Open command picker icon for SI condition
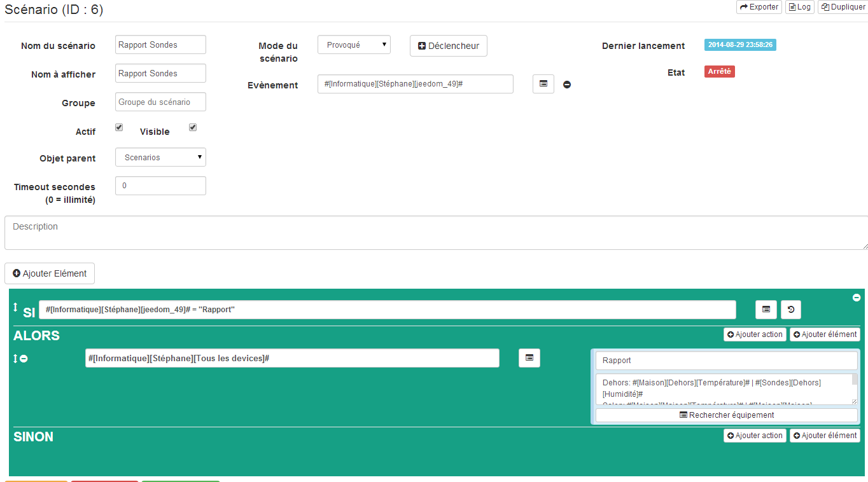Viewport: 868px width, 482px height. tap(766, 310)
